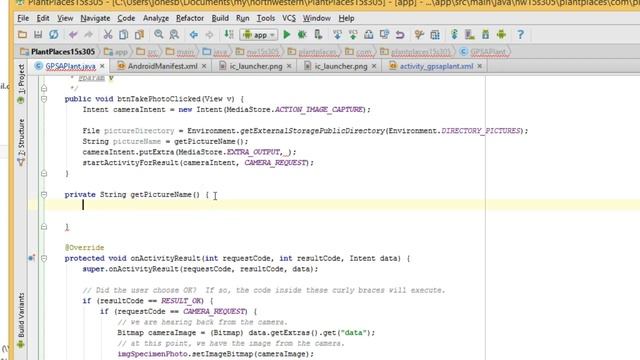Viewport: 640px width, 360px height.
Task: Close the AndroidManifest.xml tab
Action: coord(204,66)
